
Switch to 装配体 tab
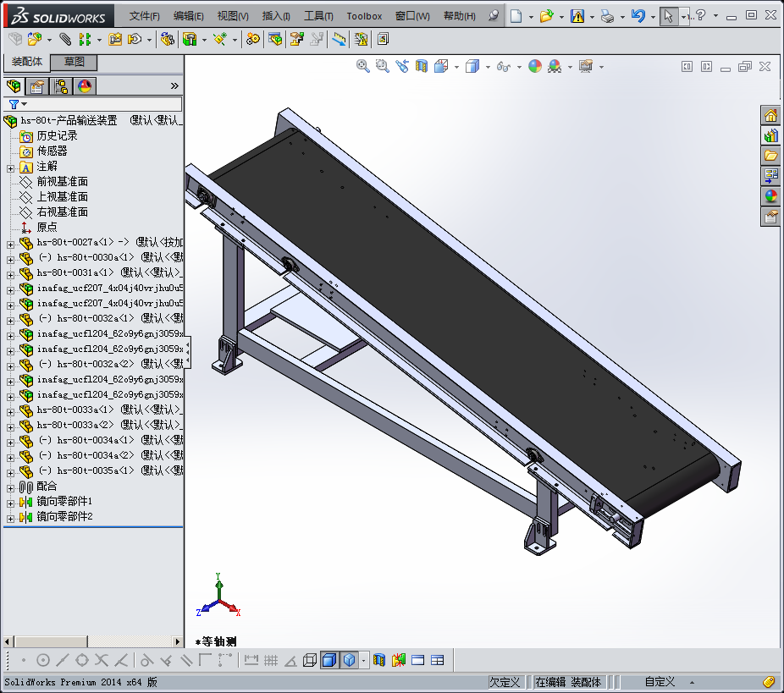point(27,62)
